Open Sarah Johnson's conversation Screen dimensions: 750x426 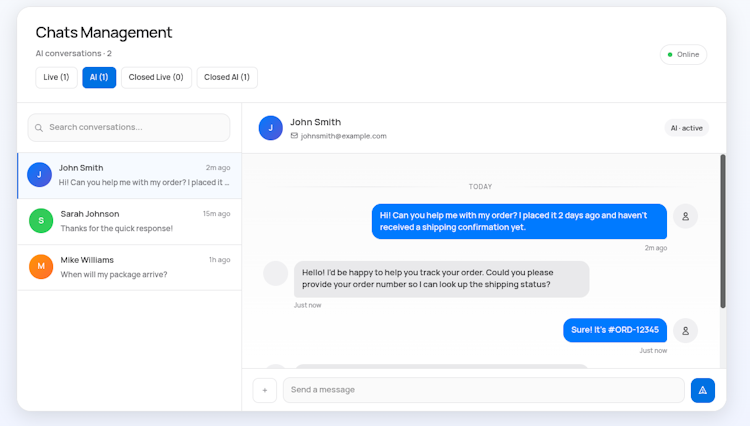point(140,221)
